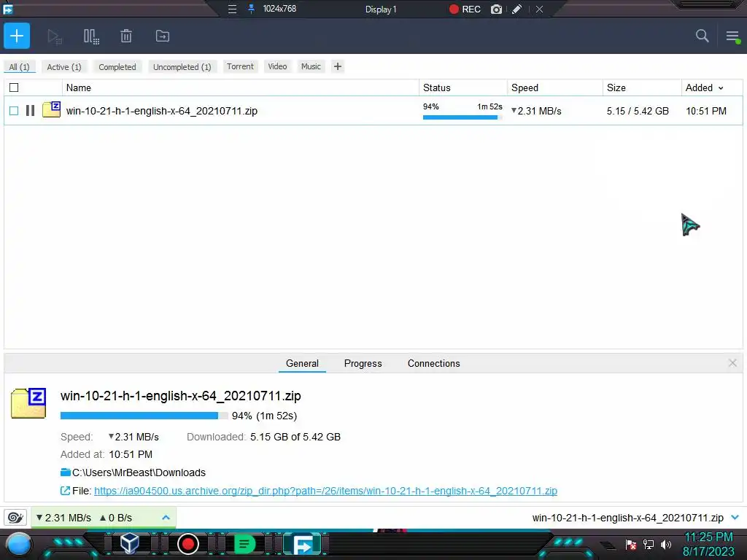Click the large progress bar in General panel
Viewport: 747px width, 560px height.
[144, 416]
